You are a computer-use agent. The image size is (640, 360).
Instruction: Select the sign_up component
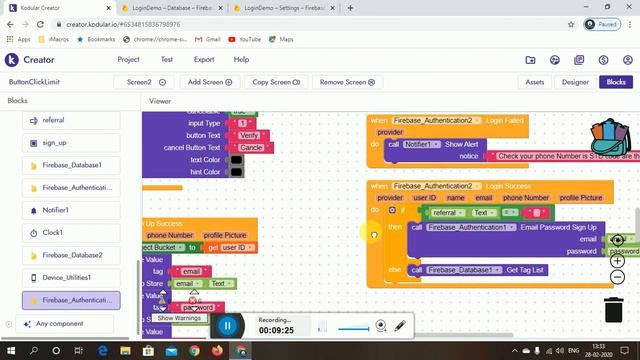(71, 143)
